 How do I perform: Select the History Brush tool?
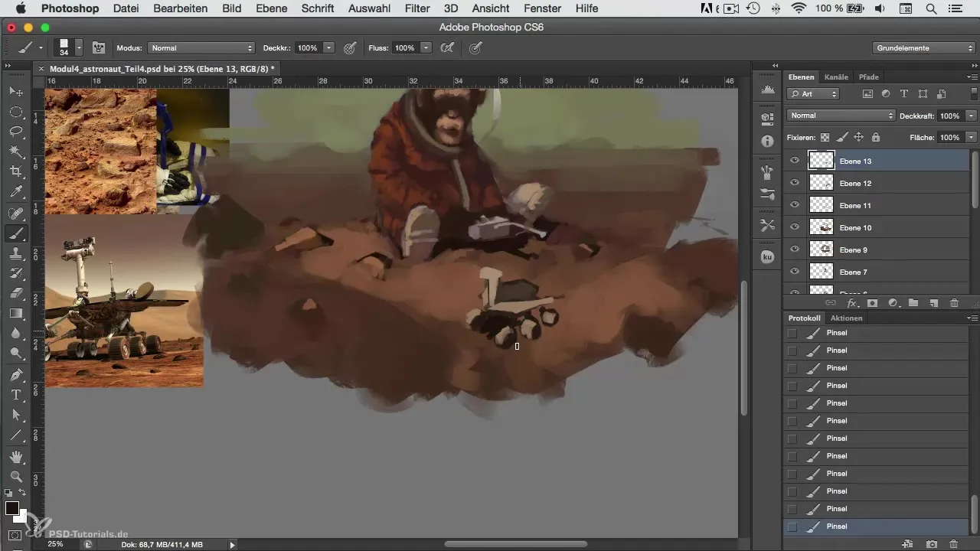[x=15, y=273]
